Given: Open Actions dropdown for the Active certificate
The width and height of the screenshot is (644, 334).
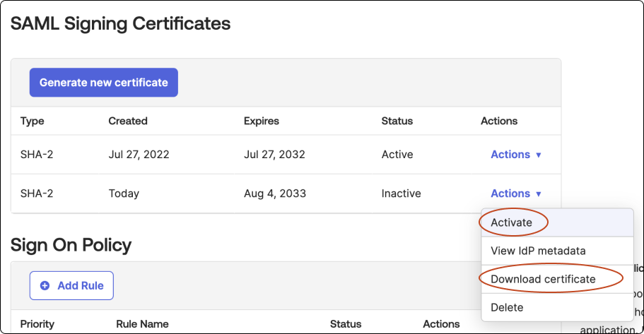Looking at the screenshot, I should click(515, 155).
